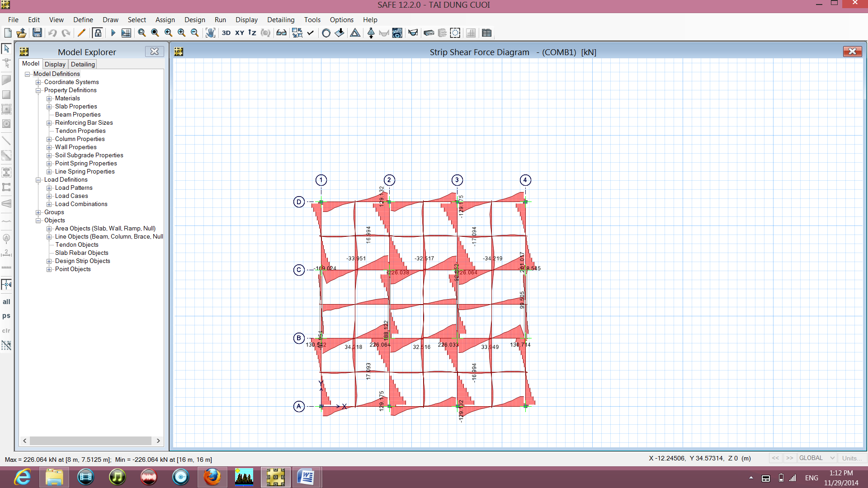Click the Show Undeformed Shape circle icon
This screenshot has width=868, height=488.
[x=326, y=33]
